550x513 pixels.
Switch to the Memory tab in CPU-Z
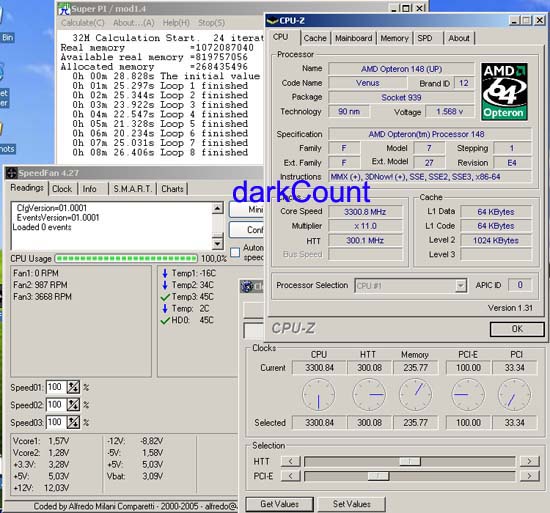[x=395, y=38]
